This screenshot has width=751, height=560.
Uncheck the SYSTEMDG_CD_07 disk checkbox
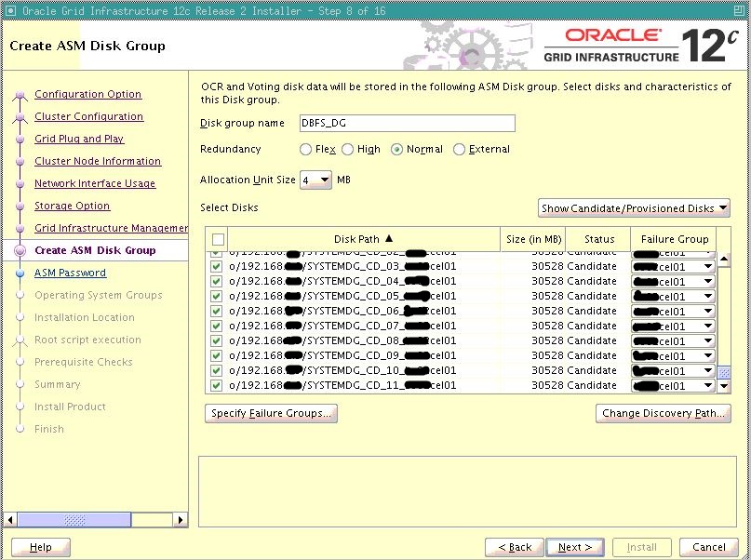click(x=217, y=326)
